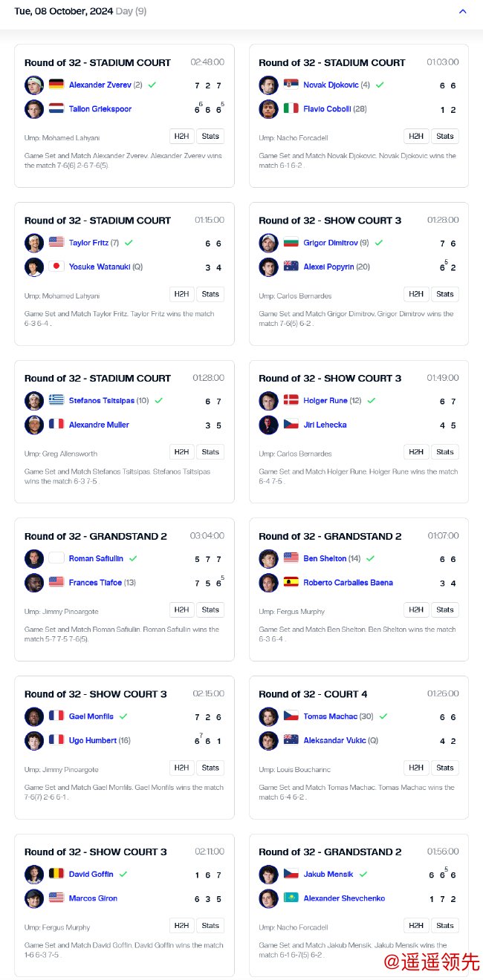Open Taylor Fritz's player profile link
The height and width of the screenshot is (980, 483).
88,243
